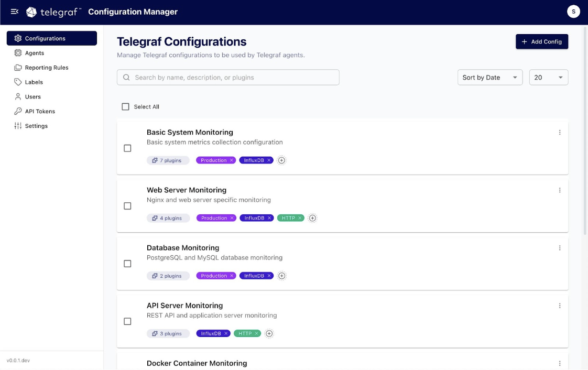Remove HTTP label from API Server Monitoring

pyautogui.click(x=257, y=333)
